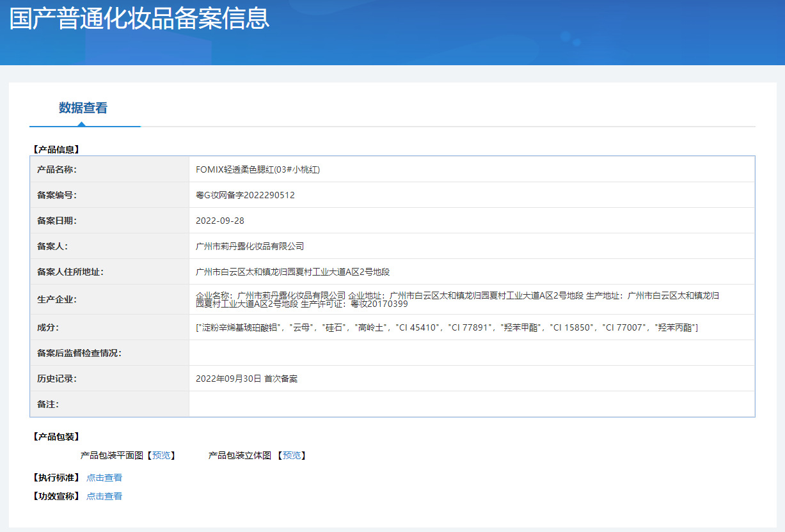Click 点击查看 next to 功效宣称

pos(104,496)
